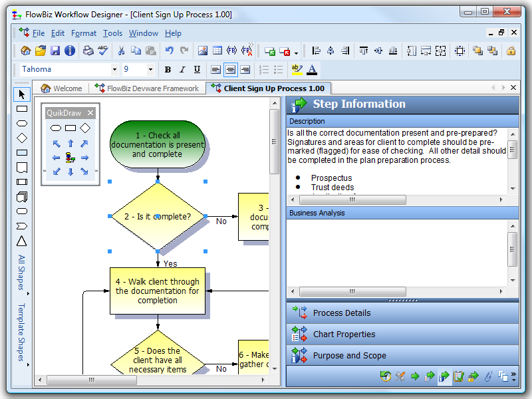Screen dimensions: 532x399
Task: Click the paperclip attachment icon
Action: point(488,376)
